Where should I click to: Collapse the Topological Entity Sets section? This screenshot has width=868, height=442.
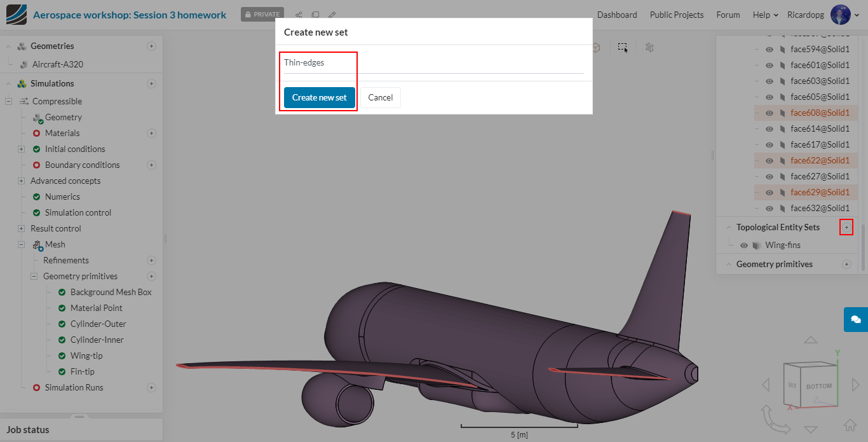[728, 227]
